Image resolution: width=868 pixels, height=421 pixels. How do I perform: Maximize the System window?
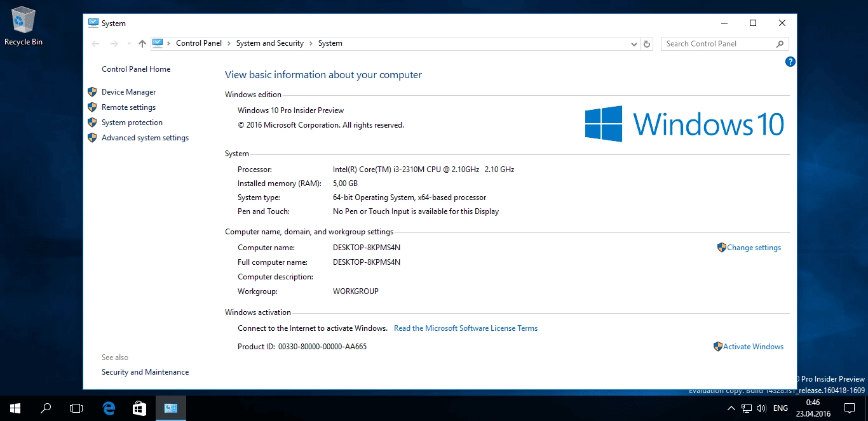click(x=753, y=23)
